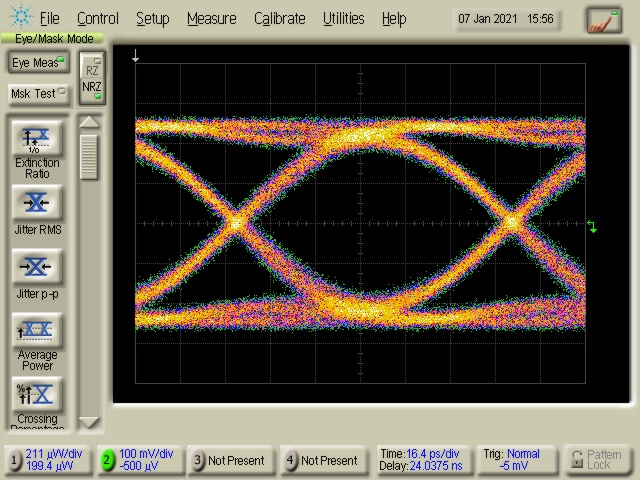Click the waveform icon in the top-right corner

click(603, 19)
